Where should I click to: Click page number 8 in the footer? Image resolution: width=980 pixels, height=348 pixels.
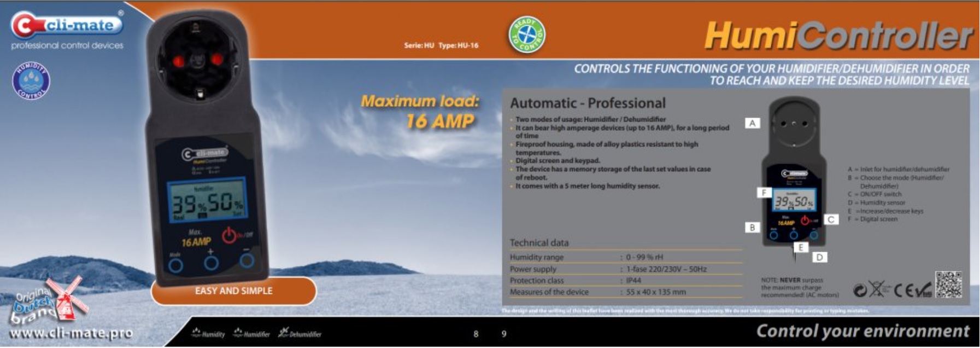point(476,334)
